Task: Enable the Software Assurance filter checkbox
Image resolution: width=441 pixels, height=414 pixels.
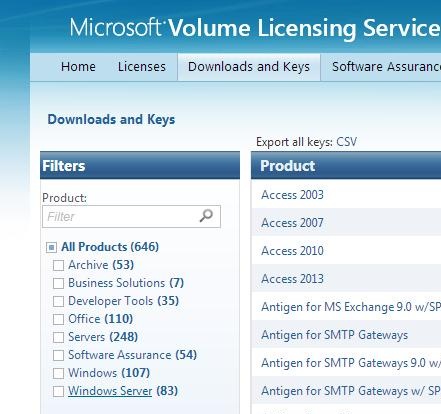Action: coord(58,356)
